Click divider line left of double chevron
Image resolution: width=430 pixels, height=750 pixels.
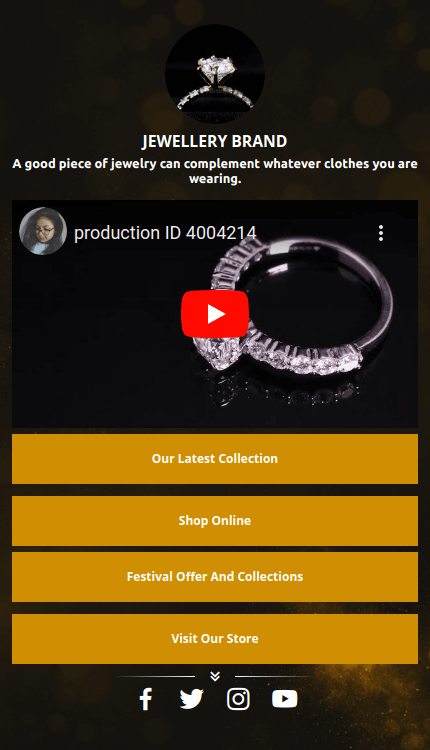pos(156,677)
